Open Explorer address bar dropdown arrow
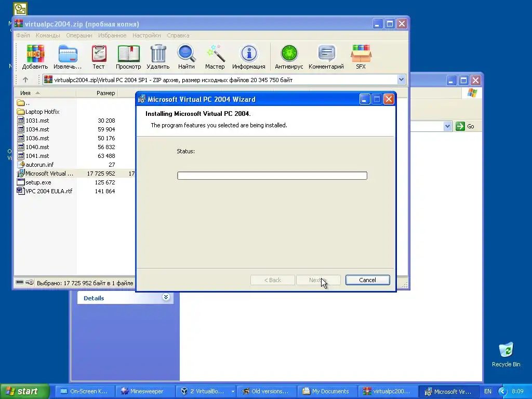 [x=447, y=126]
